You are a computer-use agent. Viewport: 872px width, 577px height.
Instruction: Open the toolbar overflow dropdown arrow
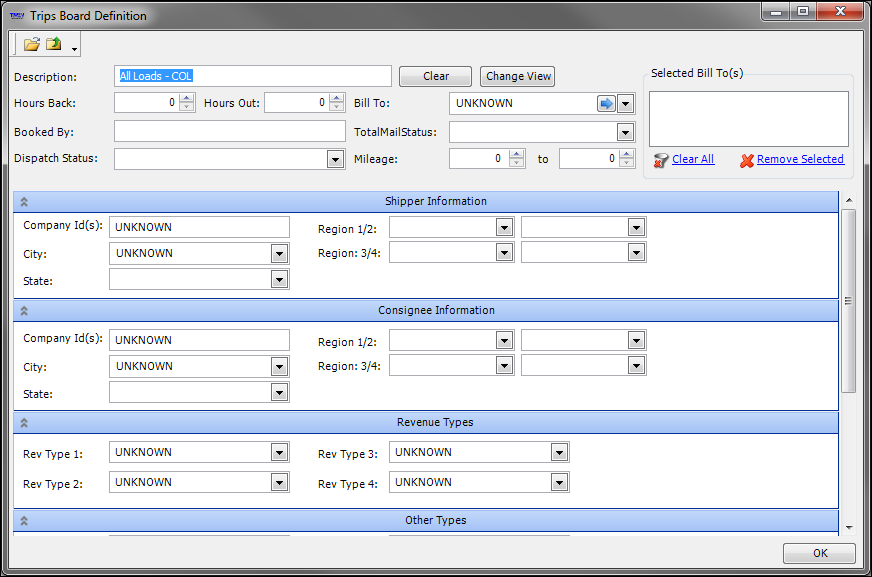(x=74, y=48)
